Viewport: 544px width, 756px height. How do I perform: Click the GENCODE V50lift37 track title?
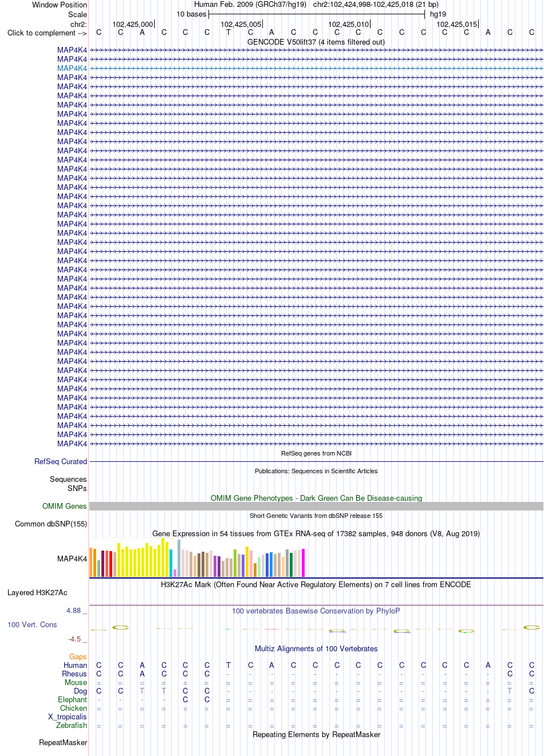[316, 42]
